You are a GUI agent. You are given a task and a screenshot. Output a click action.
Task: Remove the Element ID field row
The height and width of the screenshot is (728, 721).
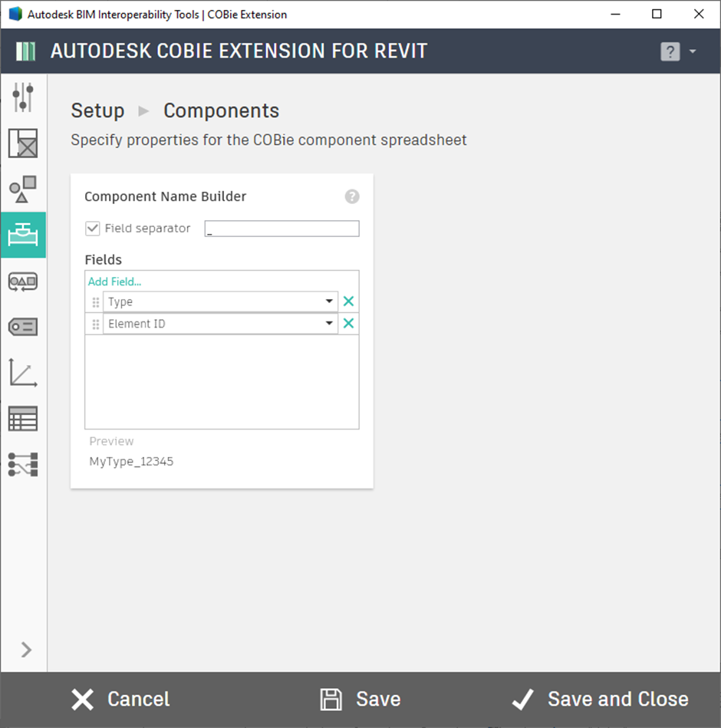[349, 323]
